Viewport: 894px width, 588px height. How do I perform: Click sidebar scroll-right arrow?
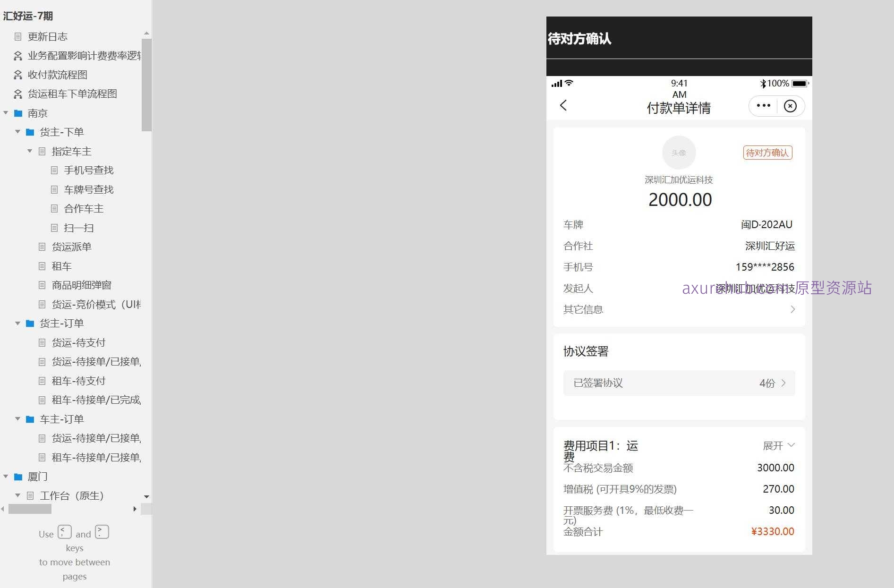[135, 509]
